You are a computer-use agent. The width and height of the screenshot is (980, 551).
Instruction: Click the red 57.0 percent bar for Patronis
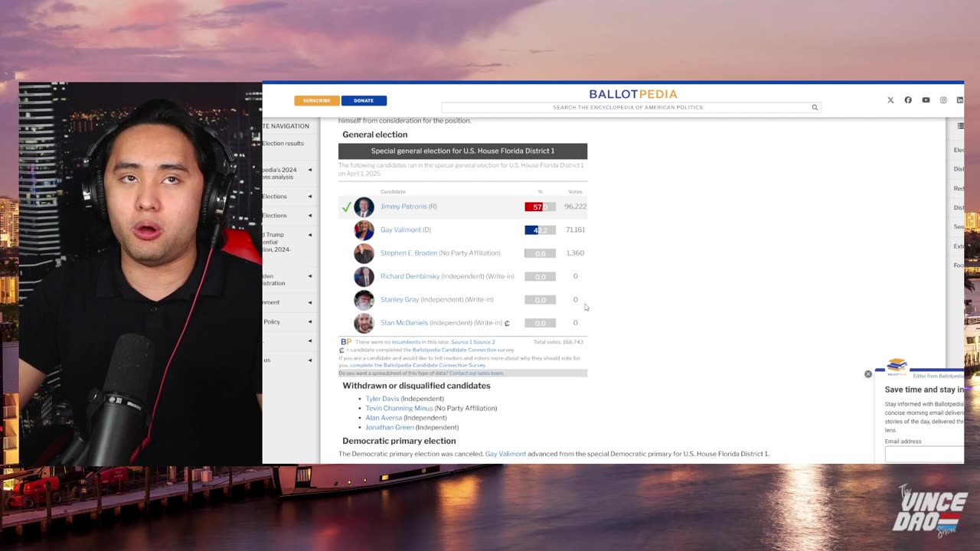[x=540, y=207]
